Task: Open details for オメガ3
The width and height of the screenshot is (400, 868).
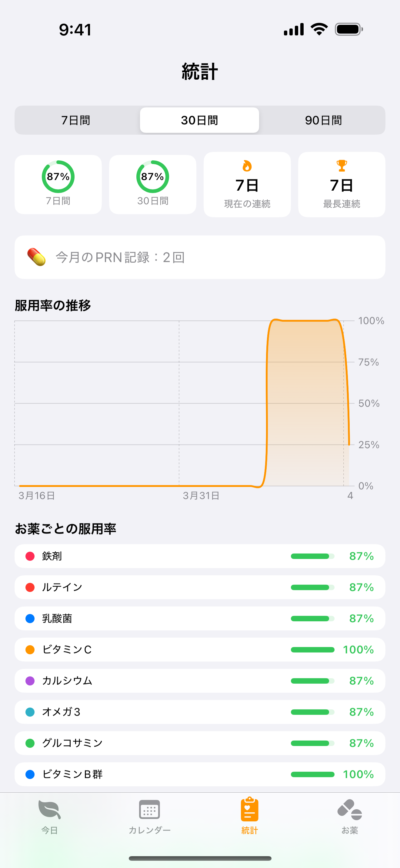Action: 200,712
